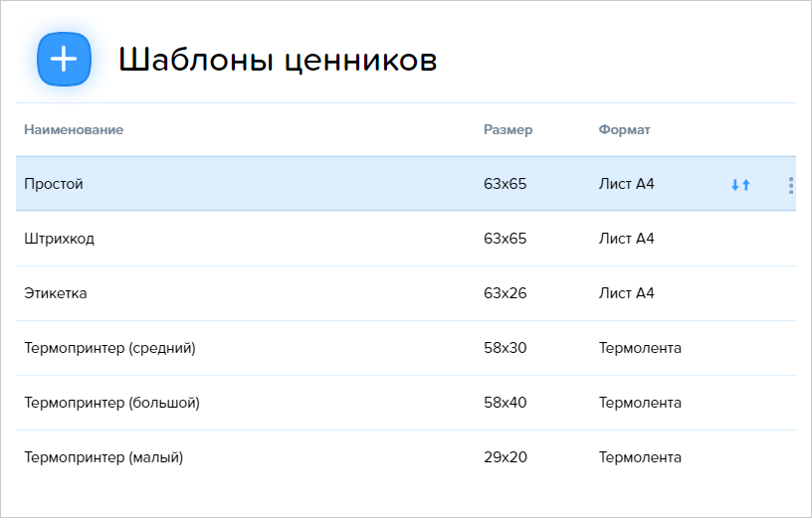Click the 63x65 size in Штрихкод row
The width and height of the screenshot is (812, 518).
pos(505,239)
